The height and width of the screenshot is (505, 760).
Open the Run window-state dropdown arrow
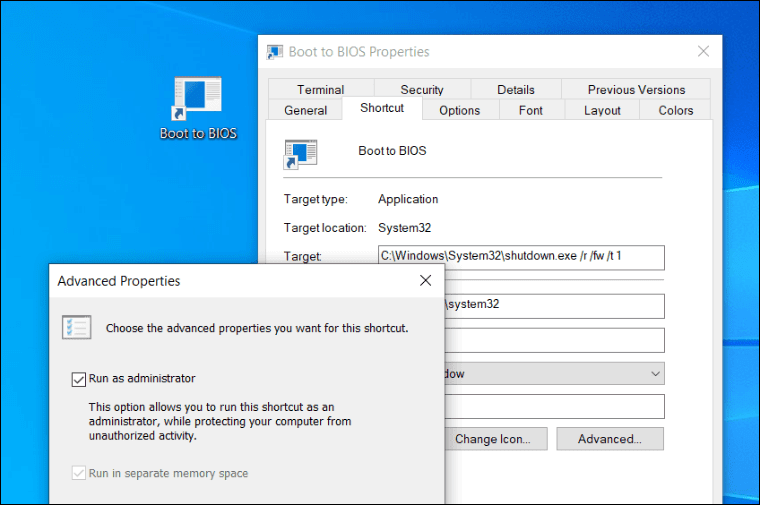[x=655, y=374]
